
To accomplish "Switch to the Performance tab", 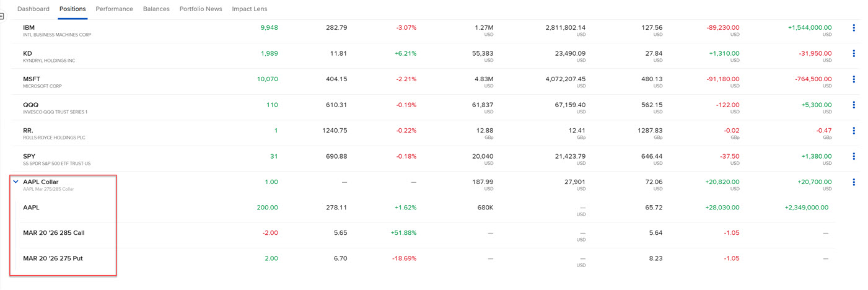I will [114, 9].
